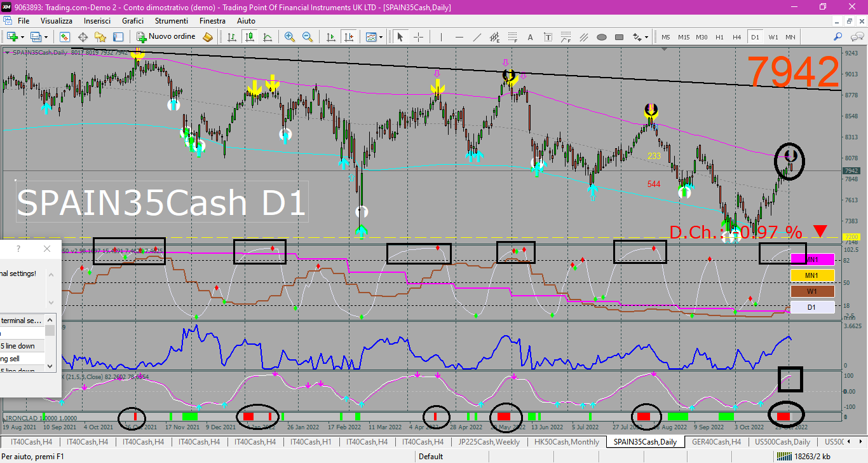Open the search magnifier in the toolbar

[838, 37]
